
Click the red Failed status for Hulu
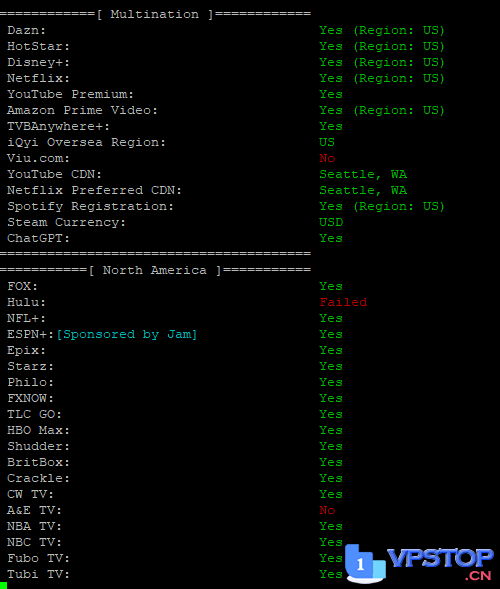(x=343, y=302)
